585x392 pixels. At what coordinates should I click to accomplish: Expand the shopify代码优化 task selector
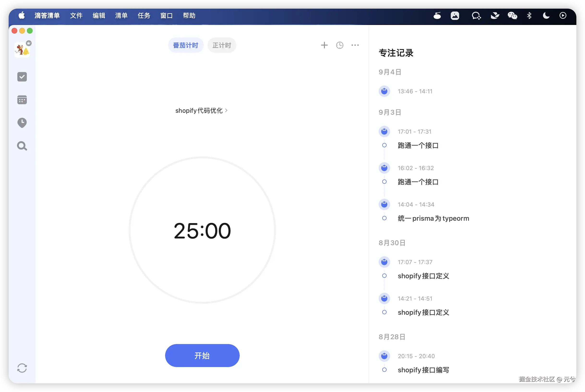tap(201, 111)
